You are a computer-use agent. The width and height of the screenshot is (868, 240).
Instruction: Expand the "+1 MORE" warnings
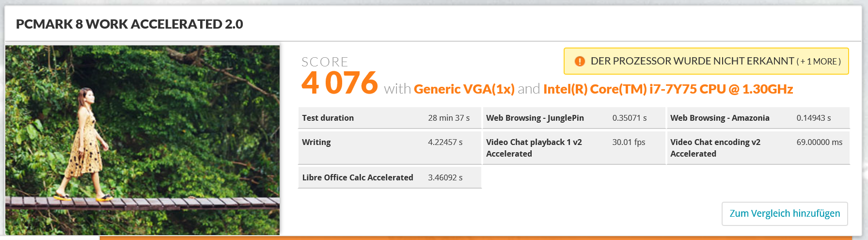point(819,62)
